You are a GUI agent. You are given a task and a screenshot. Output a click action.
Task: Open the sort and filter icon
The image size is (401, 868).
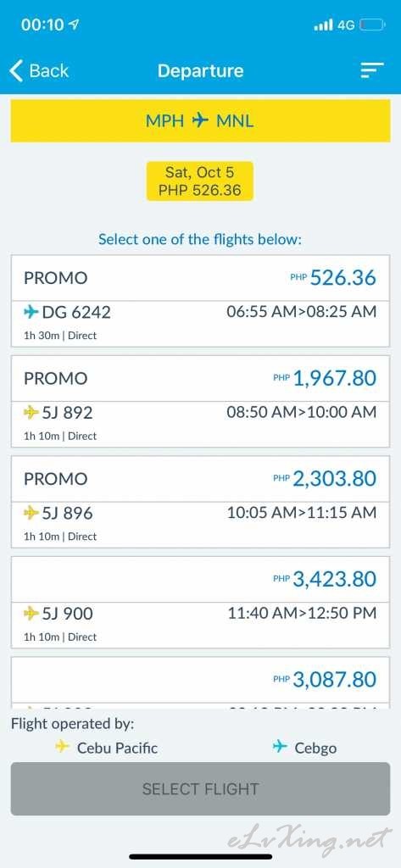pyautogui.click(x=372, y=70)
